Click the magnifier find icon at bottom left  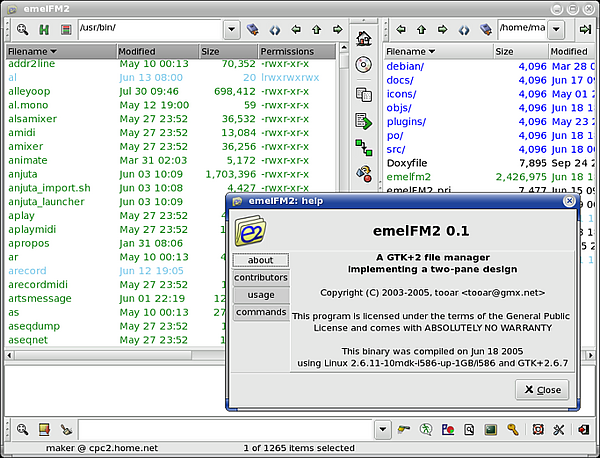[x=22, y=430]
